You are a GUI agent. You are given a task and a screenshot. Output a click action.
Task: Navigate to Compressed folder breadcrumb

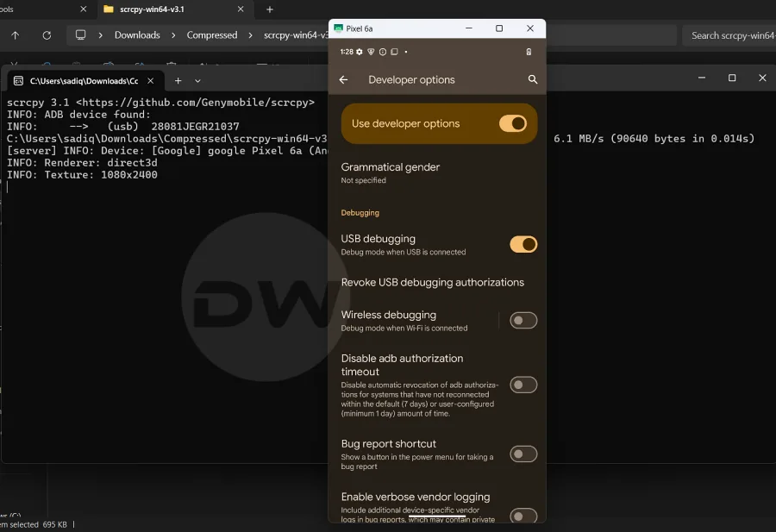212,35
